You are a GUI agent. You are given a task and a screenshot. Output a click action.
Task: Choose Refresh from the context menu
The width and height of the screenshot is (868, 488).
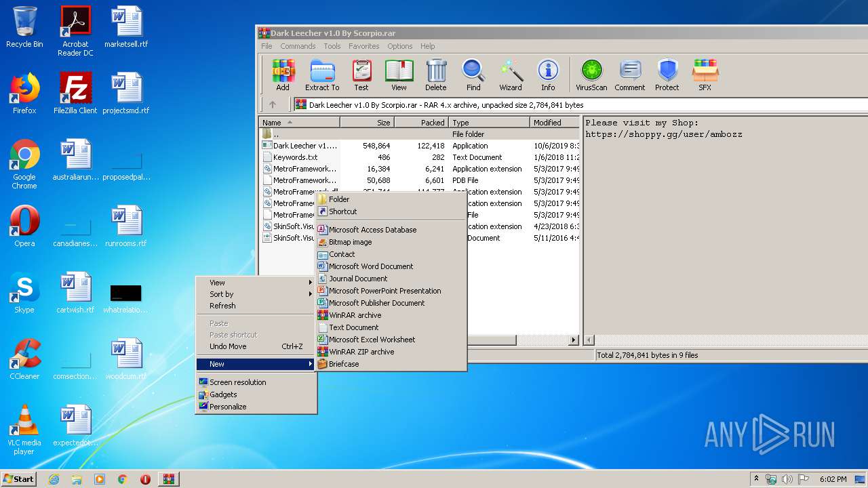click(256, 306)
